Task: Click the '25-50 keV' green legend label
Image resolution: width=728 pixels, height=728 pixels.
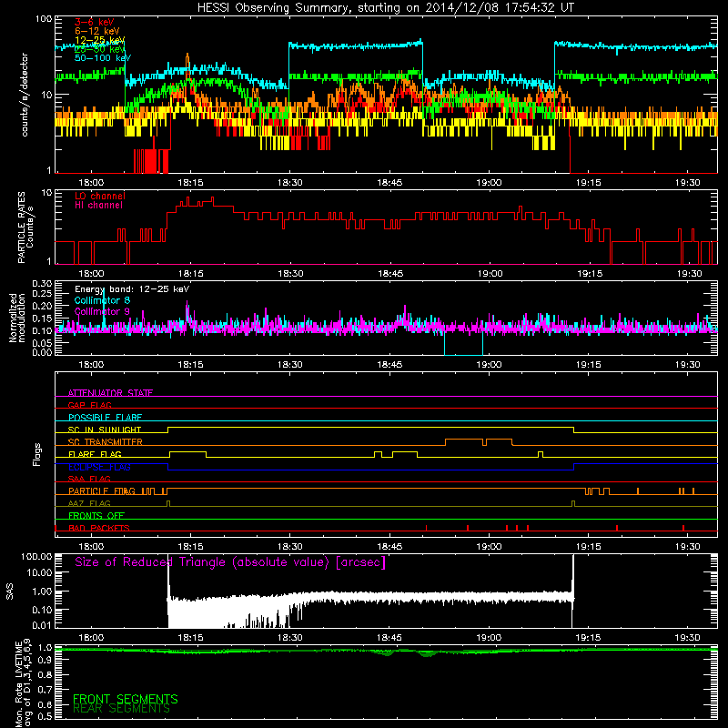Action: pyautogui.click(x=100, y=49)
